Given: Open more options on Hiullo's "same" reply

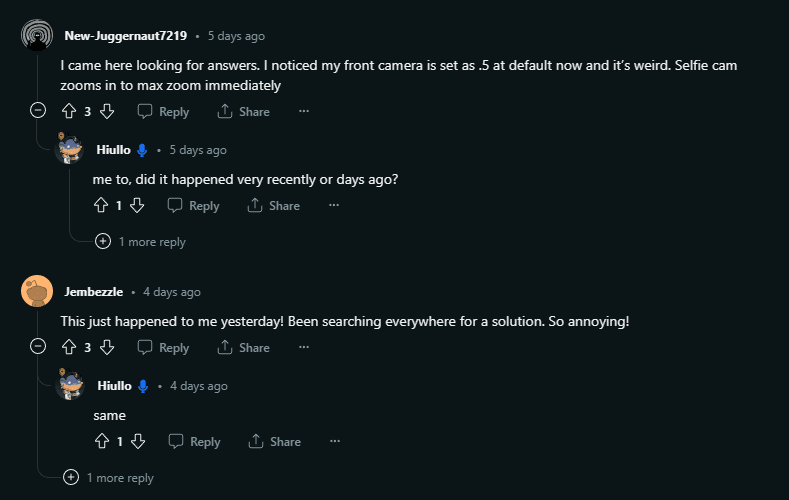Looking at the screenshot, I should pyautogui.click(x=335, y=441).
